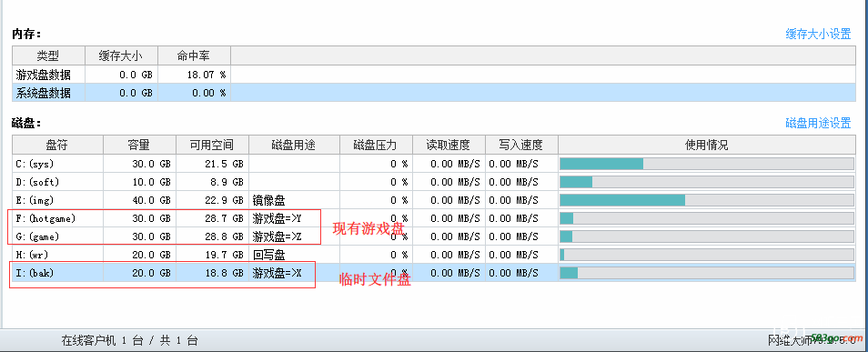Click the 磁盘用途 column header
Screen dimensions: 868x352
294,145
